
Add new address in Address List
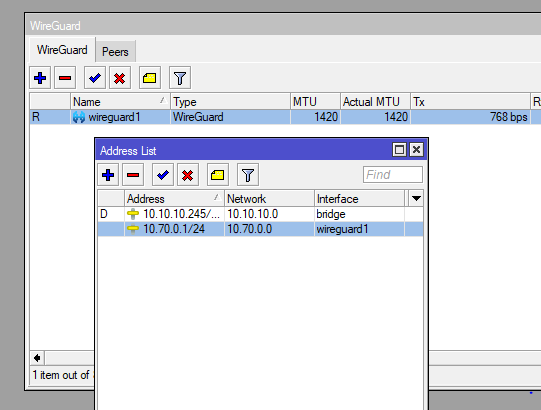(x=108, y=175)
